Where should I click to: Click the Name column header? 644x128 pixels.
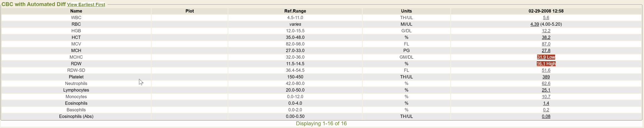tap(76, 11)
